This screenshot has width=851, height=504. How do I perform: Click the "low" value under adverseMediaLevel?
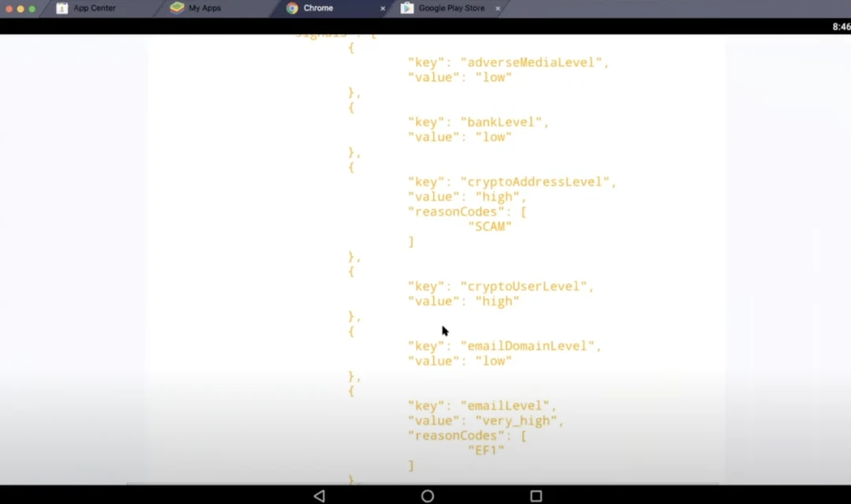coord(493,78)
